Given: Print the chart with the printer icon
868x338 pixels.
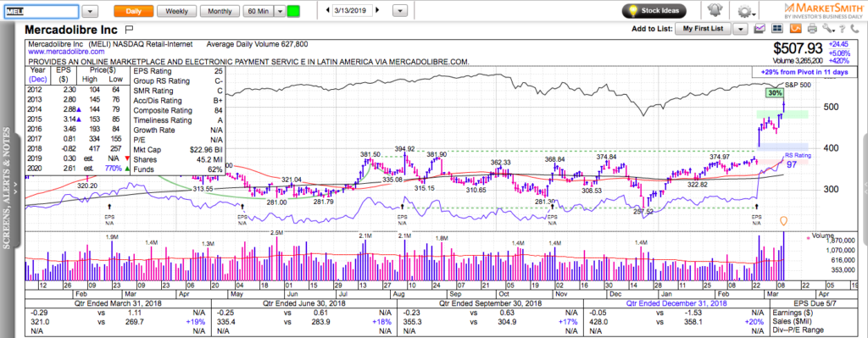Looking at the screenshot, I should click(812, 29).
